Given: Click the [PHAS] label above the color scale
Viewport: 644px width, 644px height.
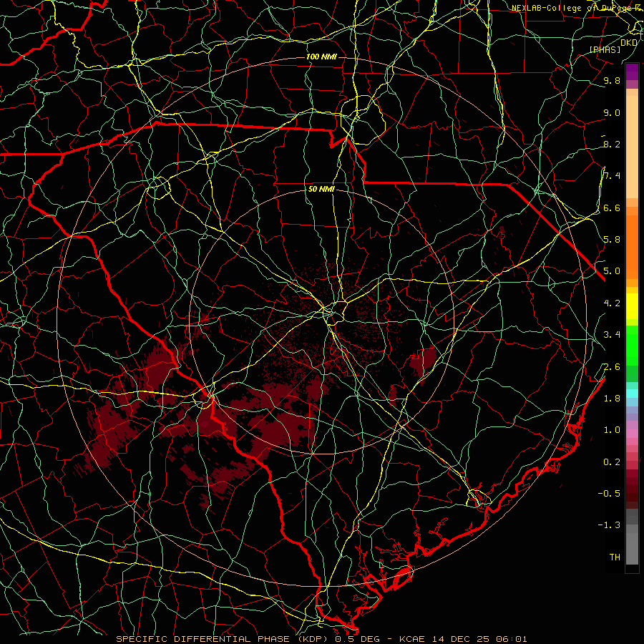Looking at the screenshot, I should (x=605, y=49).
